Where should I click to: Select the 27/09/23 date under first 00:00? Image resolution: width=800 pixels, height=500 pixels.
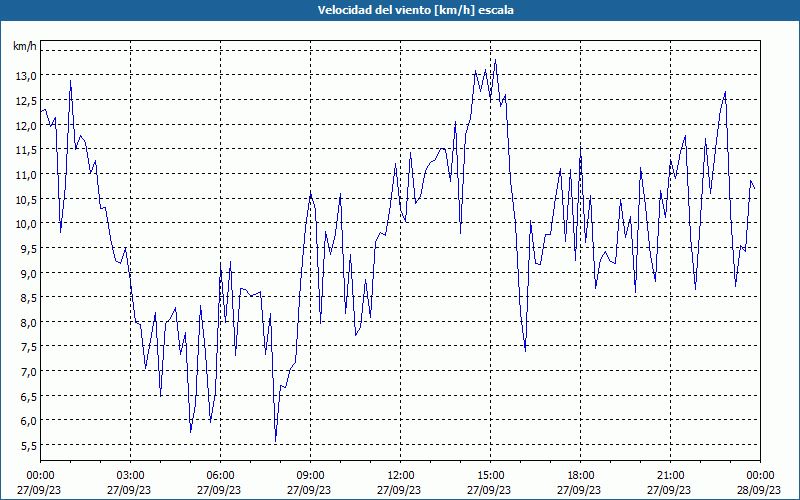(39, 490)
